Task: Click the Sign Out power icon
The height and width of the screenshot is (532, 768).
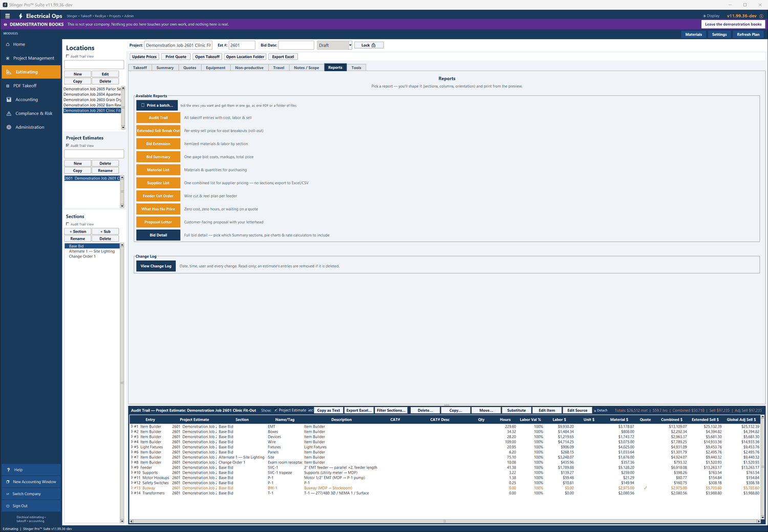Action: pyautogui.click(x=8, y=506)
